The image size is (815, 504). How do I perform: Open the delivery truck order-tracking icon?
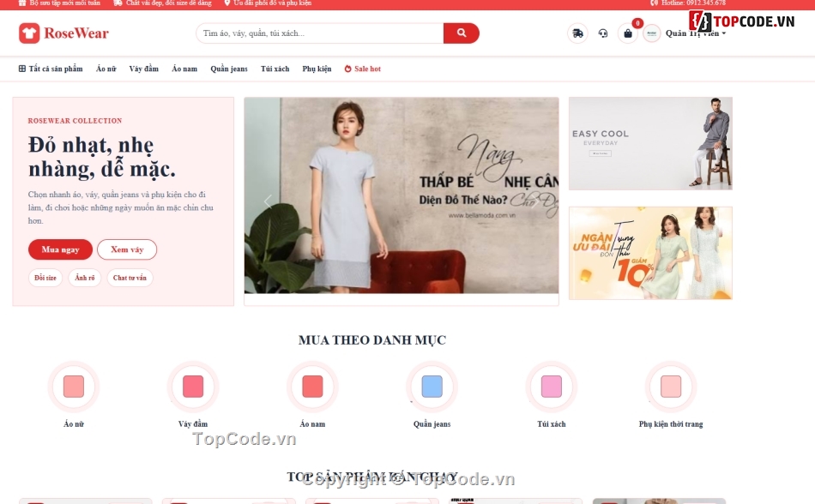pos(577,33)
